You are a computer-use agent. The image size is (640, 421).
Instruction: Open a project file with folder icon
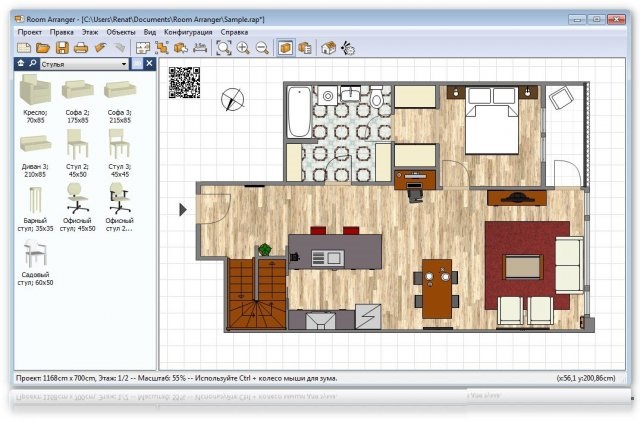click(x=42, y=48)
